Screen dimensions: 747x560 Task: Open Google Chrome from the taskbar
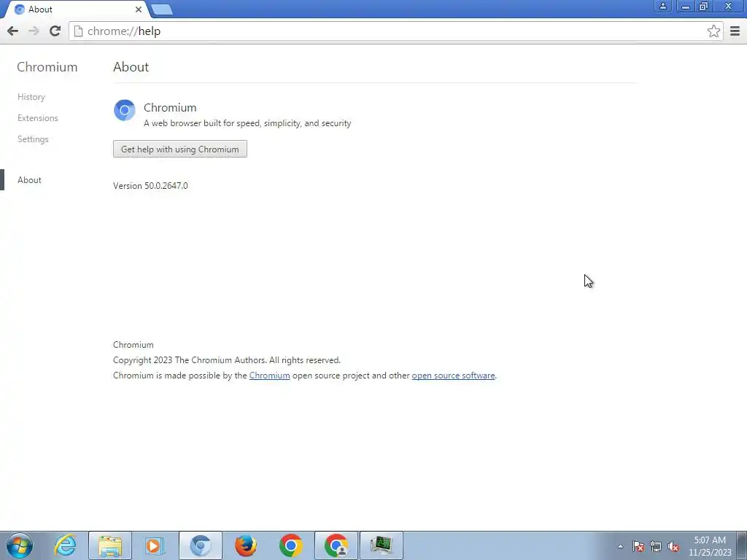point(291,545)
